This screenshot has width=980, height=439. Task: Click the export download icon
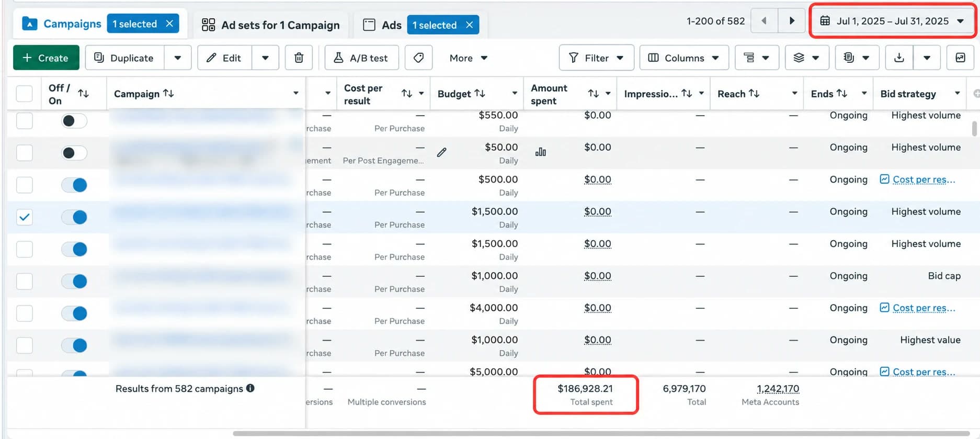(899, 58)
